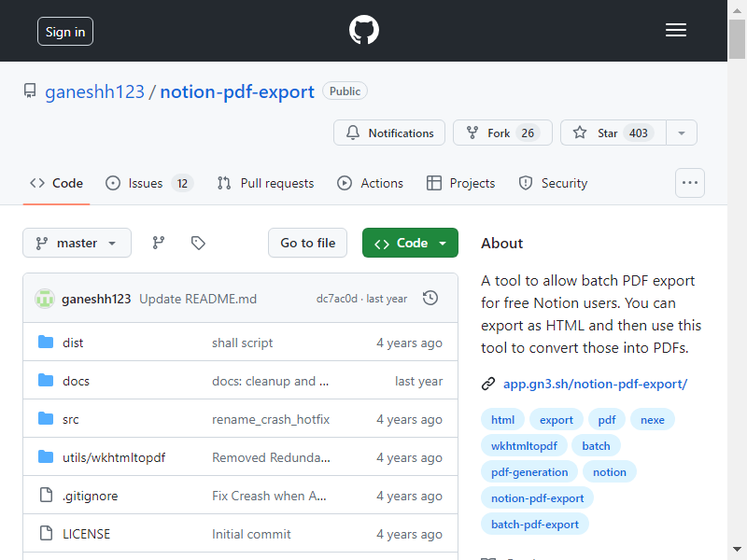Click the ganeshh123 avatar in commit row

[45, 299]
